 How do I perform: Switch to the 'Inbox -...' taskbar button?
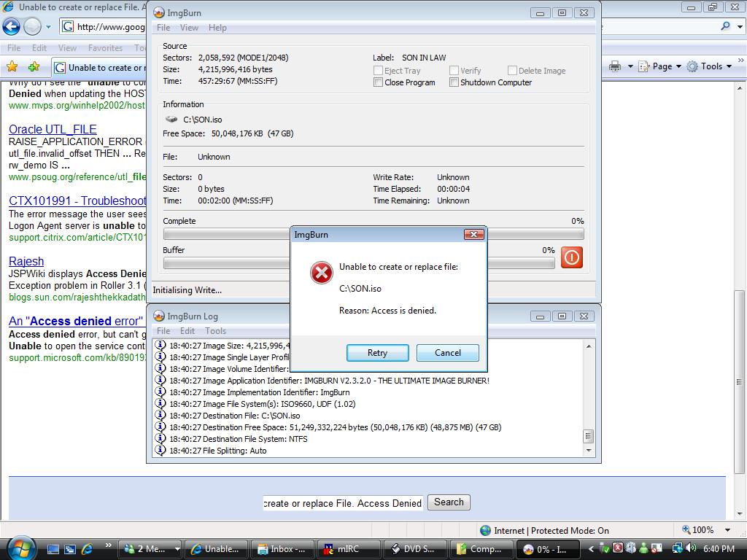click(x=282, y=549)
